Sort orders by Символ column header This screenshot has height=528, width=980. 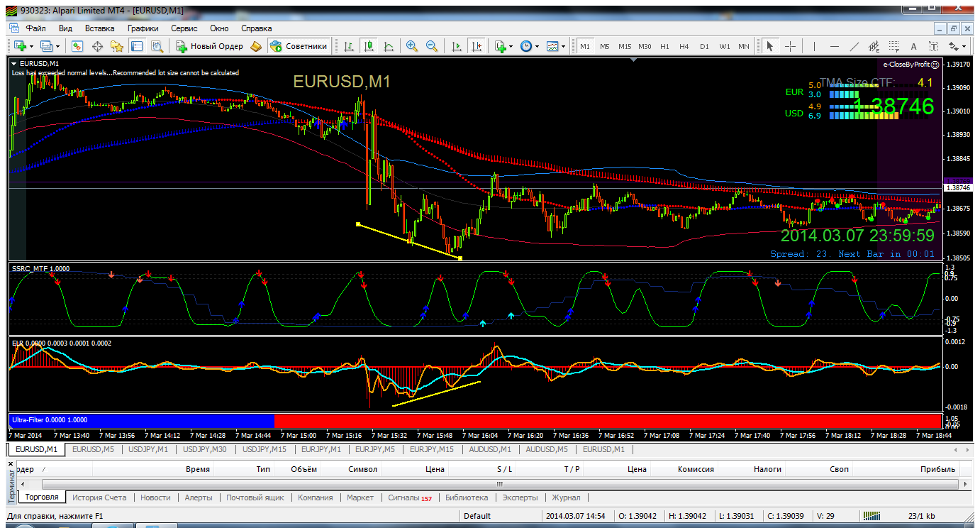pos(363,469)
